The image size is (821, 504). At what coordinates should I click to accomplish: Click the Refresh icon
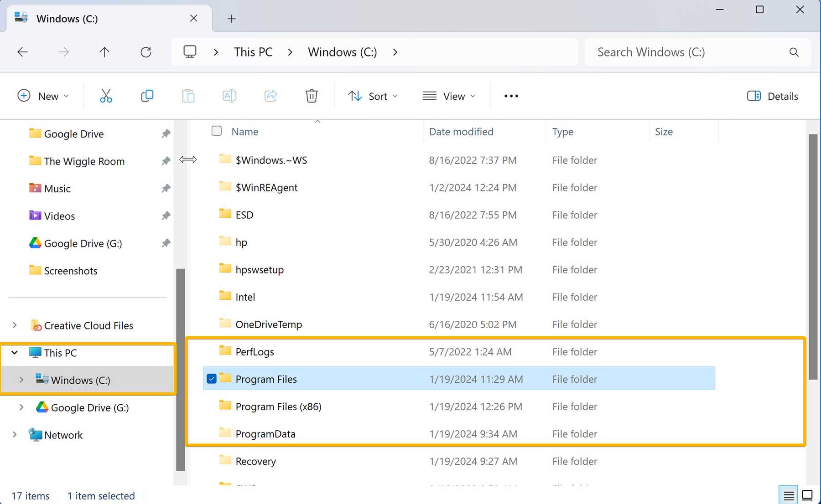[x=146, y=52]
